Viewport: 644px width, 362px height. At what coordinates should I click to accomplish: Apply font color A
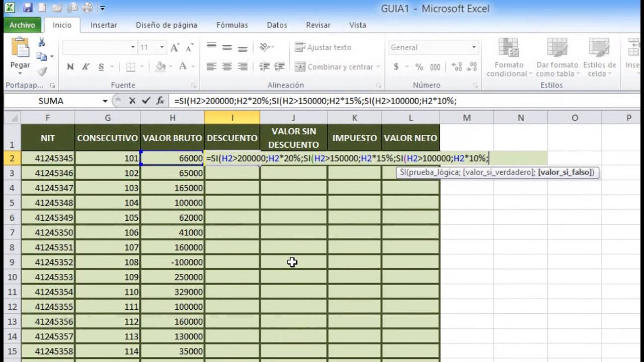[182, 66]
